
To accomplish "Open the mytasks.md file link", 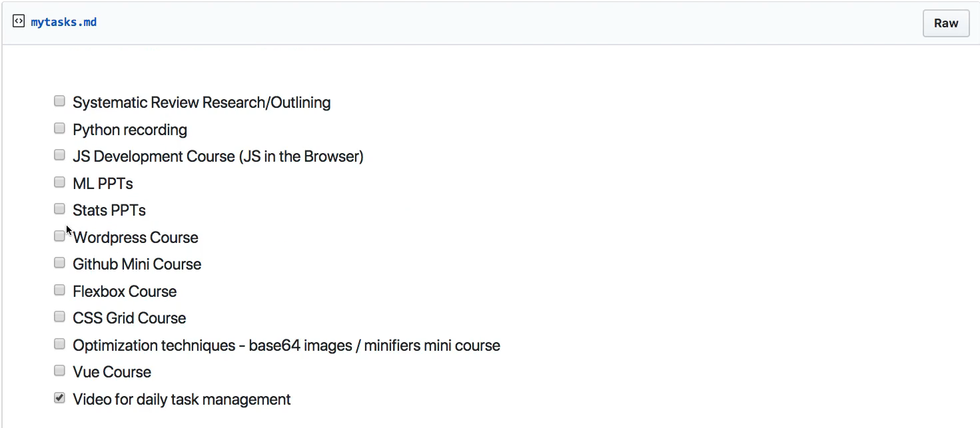I will point(64,22).
